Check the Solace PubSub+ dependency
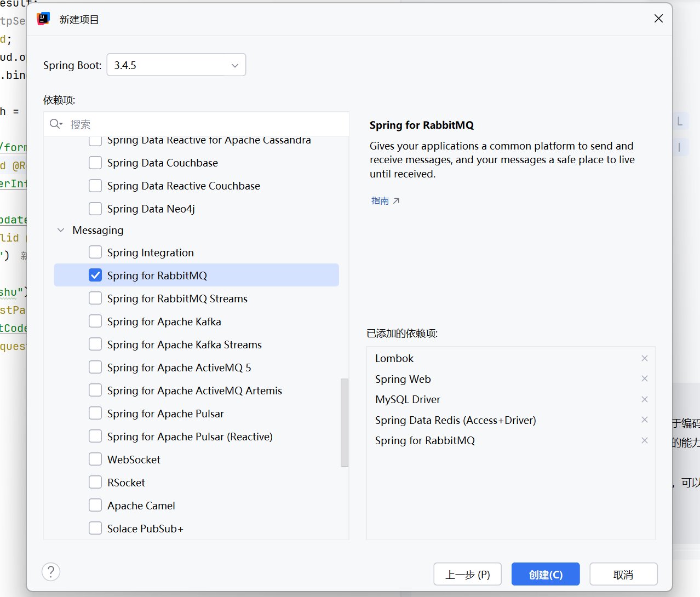Screen dimensions: 700x597 (95, 529)
